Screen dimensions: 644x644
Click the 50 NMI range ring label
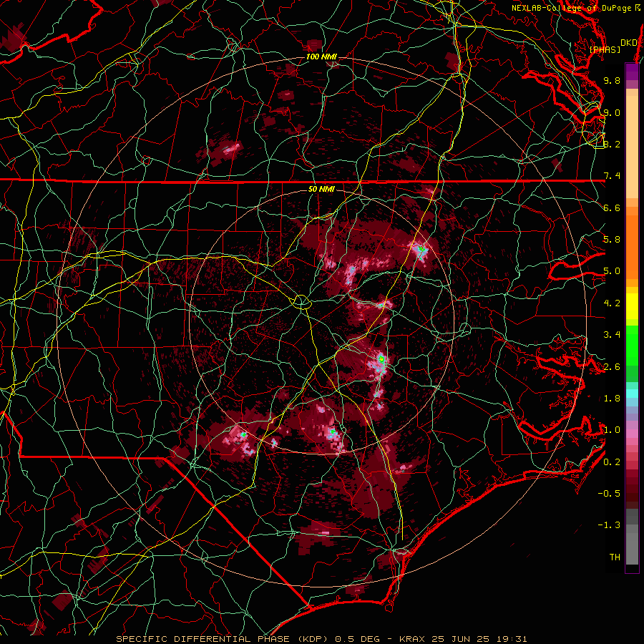(321, 189)
